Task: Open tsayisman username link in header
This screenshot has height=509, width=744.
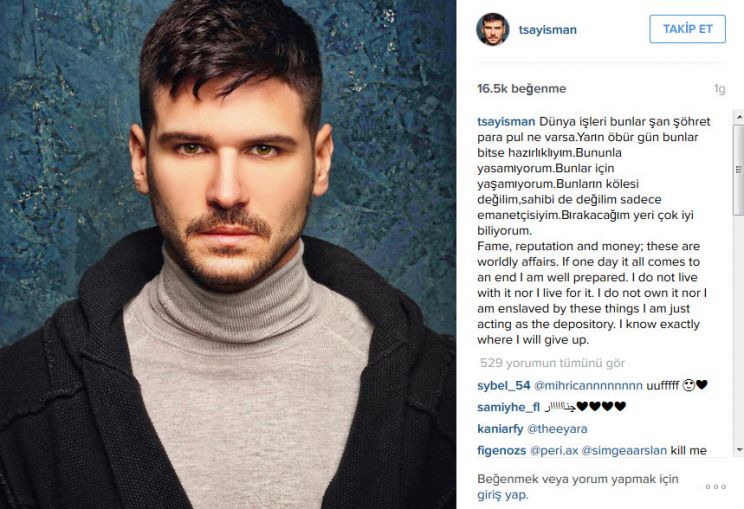Action: tap(548, 29)
